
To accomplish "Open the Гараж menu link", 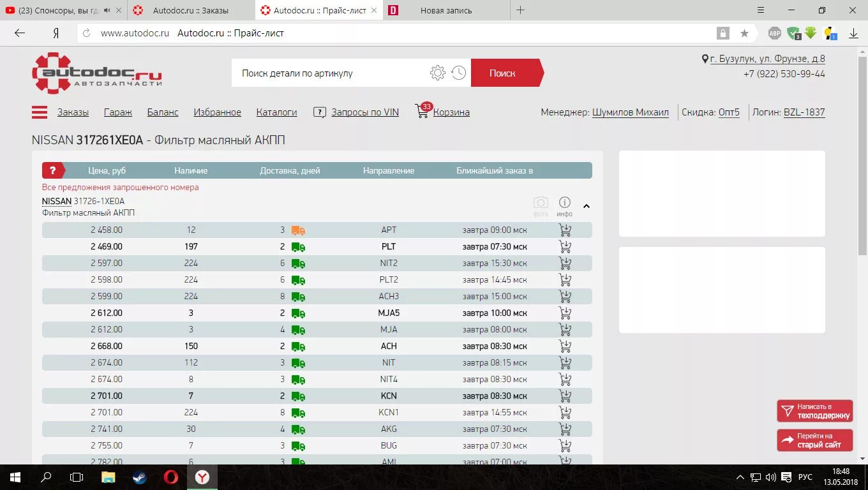I will tap(118, 112).
